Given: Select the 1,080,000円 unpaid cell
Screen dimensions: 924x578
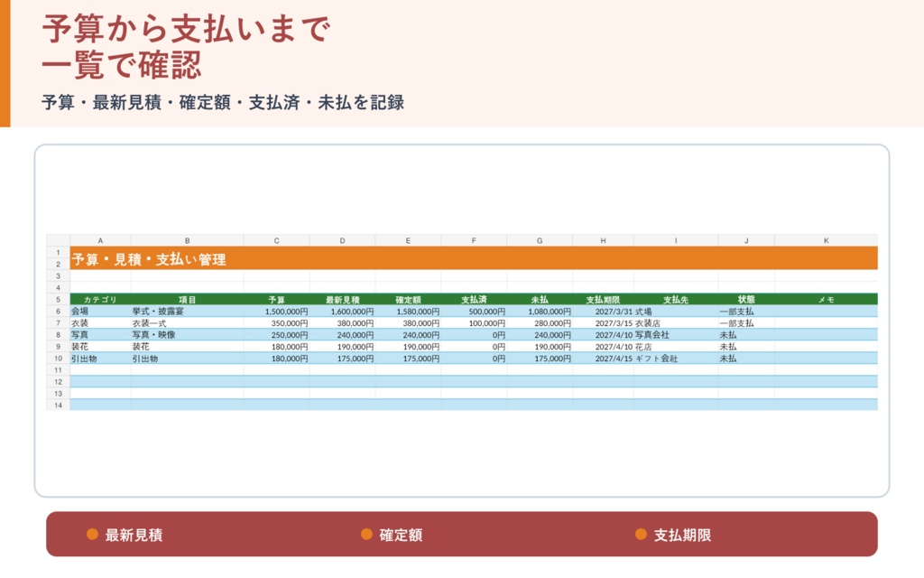Looking at the screenshot, I should [540, 312].
